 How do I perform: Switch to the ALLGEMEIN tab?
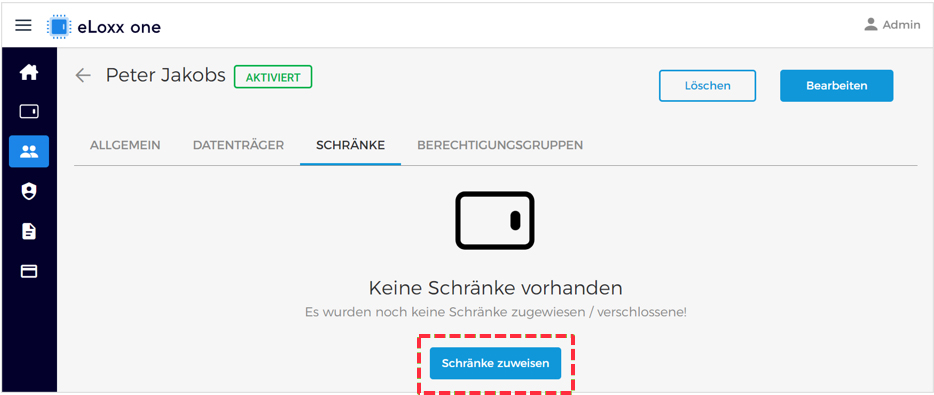(125, 145)
